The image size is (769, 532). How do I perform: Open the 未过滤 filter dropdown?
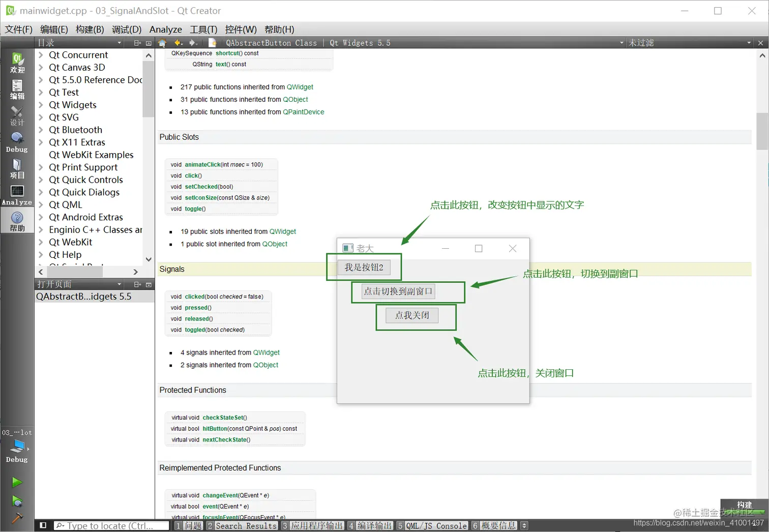click(690, 43)
